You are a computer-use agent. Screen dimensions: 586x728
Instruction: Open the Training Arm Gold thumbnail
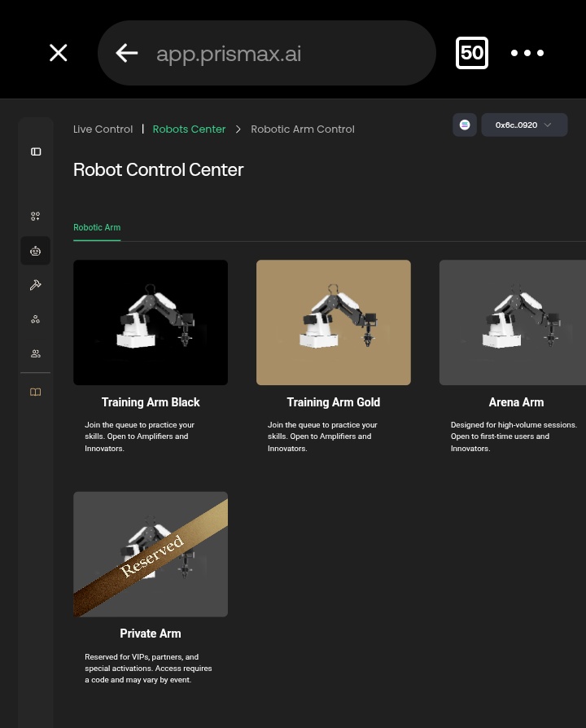point(334,322)
